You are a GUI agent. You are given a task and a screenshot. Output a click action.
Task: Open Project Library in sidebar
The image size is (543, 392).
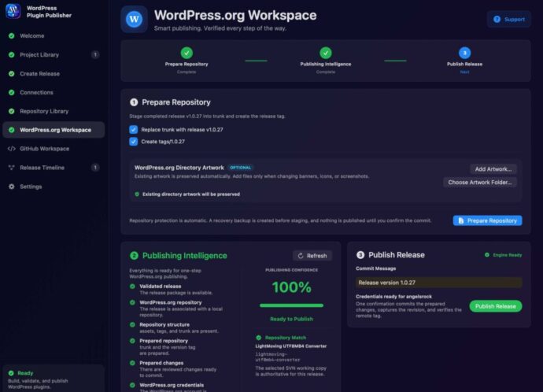(54, 55)
